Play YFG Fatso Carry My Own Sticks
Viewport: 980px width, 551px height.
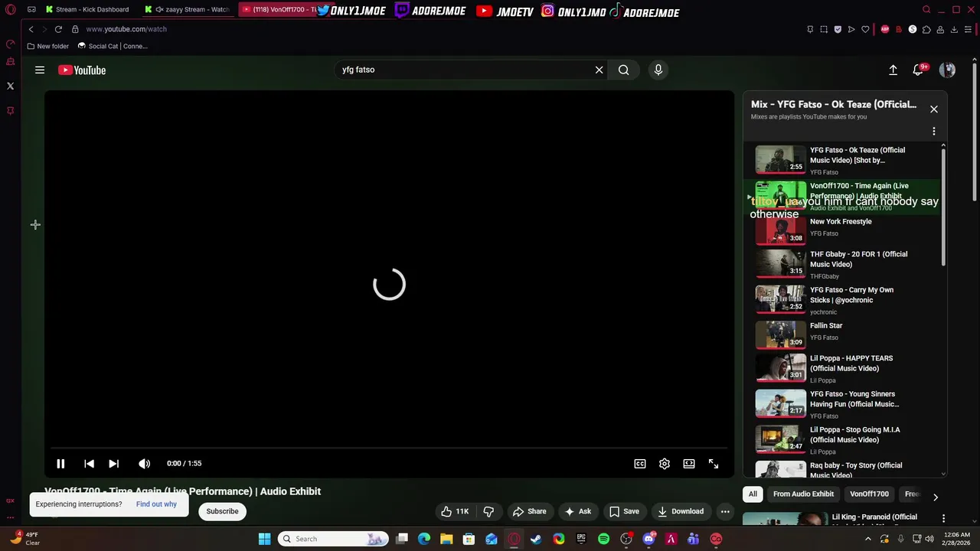[842, 300]
